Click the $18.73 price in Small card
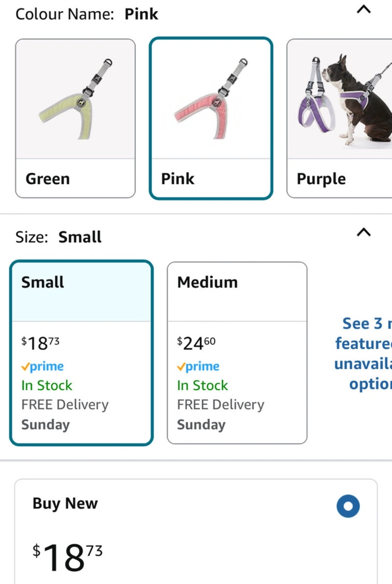The height and width of the screenshot is (584, 392). coord(41,344)
